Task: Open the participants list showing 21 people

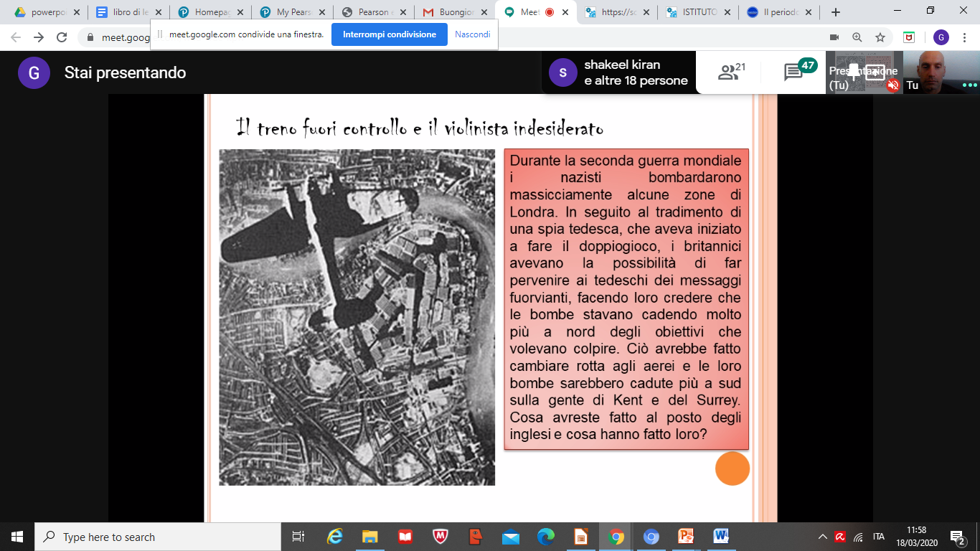Action: pos(732,72)
